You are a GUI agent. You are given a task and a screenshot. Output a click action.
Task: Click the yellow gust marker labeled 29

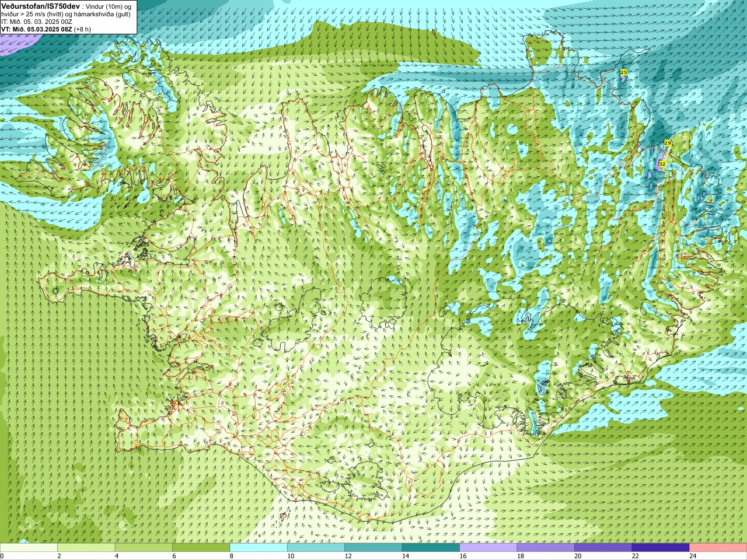668,143
